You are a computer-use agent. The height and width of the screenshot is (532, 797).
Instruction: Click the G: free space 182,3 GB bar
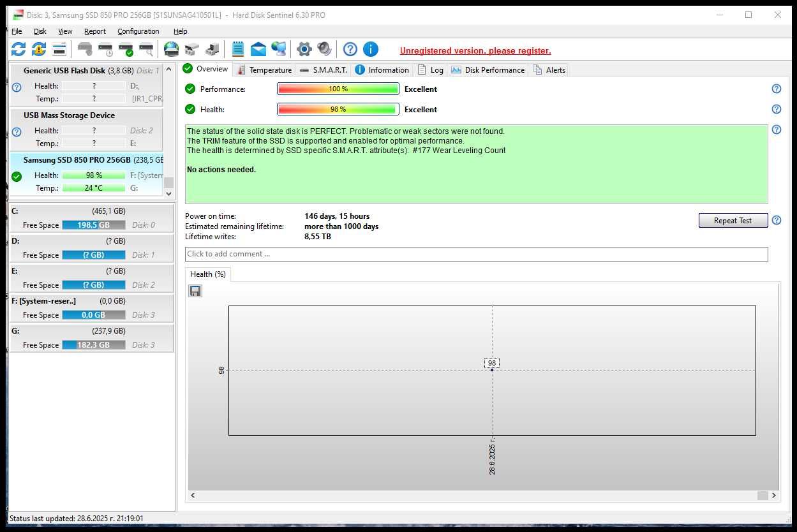pyautogui.click(x=94, y=345)
